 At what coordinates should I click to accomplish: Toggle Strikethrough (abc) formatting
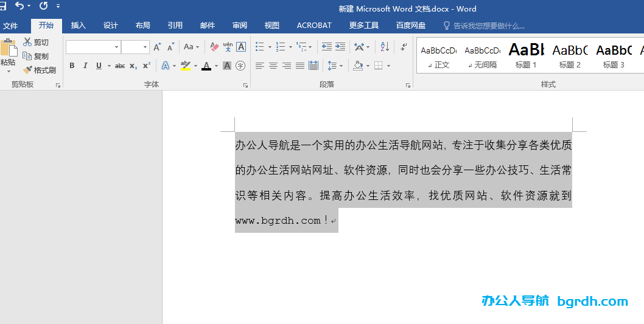click(x=120, y=66)
